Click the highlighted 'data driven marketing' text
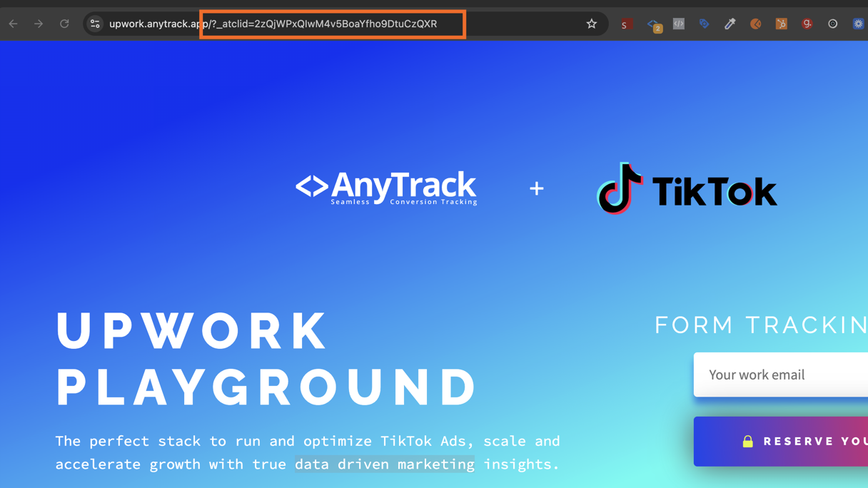This screenshot has width=868, height=488. tap(385, 464)
